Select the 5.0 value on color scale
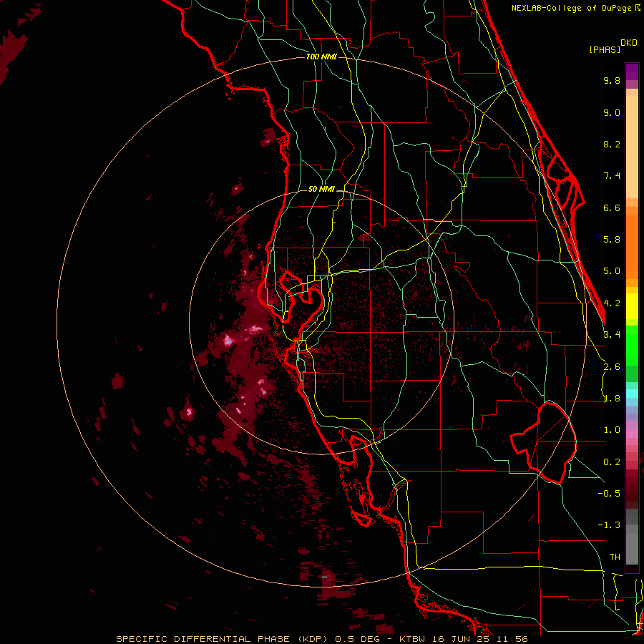Screen dimensions: 644x644 click(x=612, y=271)
